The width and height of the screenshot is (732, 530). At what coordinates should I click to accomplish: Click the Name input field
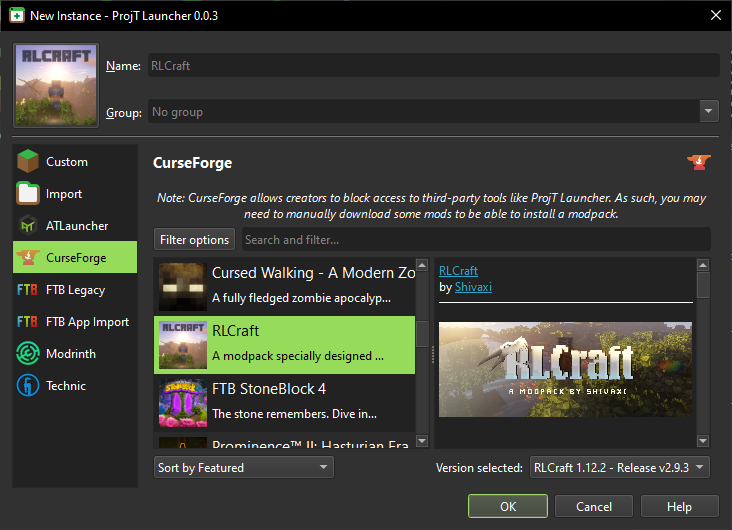click(434, 65)
